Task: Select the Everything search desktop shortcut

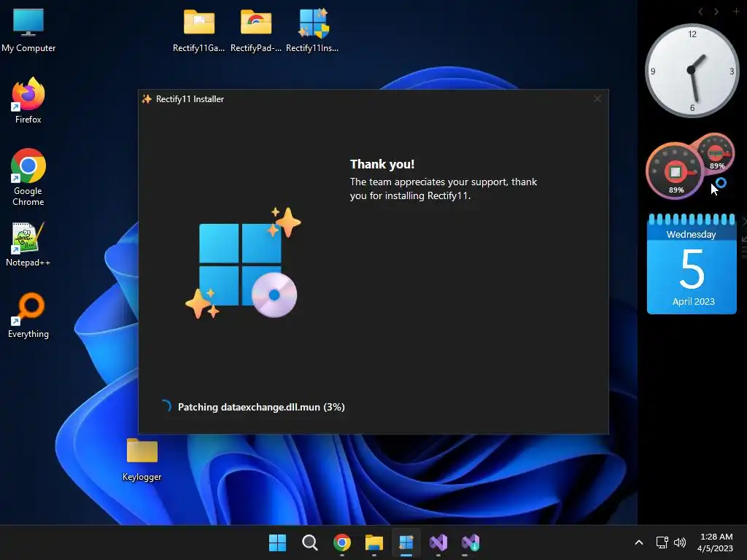Action: point(28,315)
